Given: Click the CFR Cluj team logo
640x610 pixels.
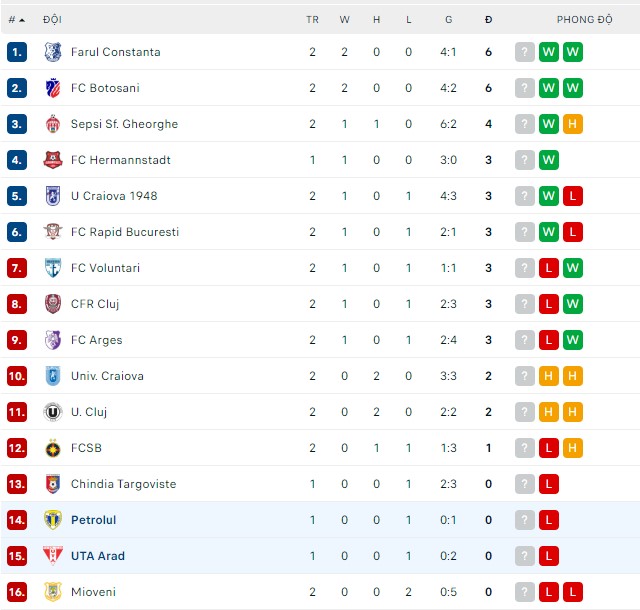Looking at the screenshot, I should pos(53,304).
